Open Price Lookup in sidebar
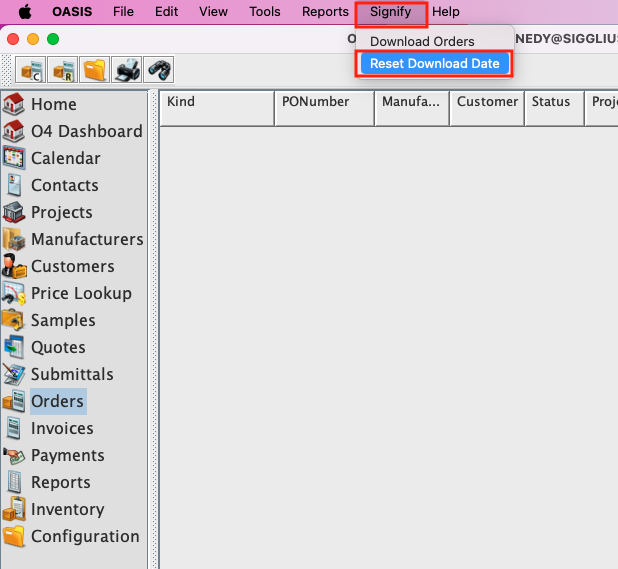 81,293
